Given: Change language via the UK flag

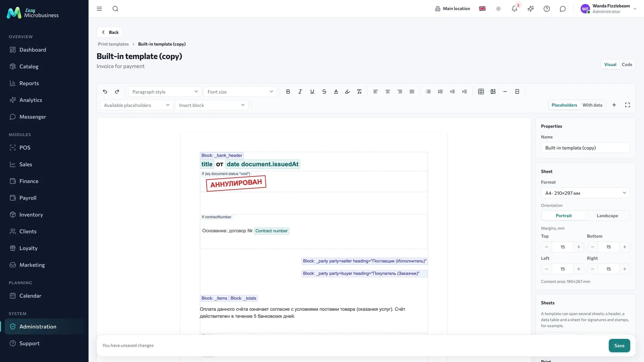Looking at the screenshot, I should click(482, 9).
